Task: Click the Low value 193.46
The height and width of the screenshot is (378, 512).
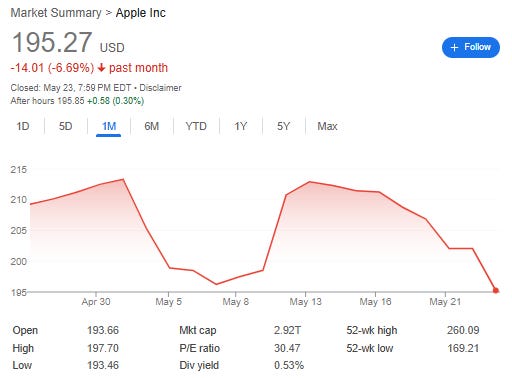Action: [103, 365]
